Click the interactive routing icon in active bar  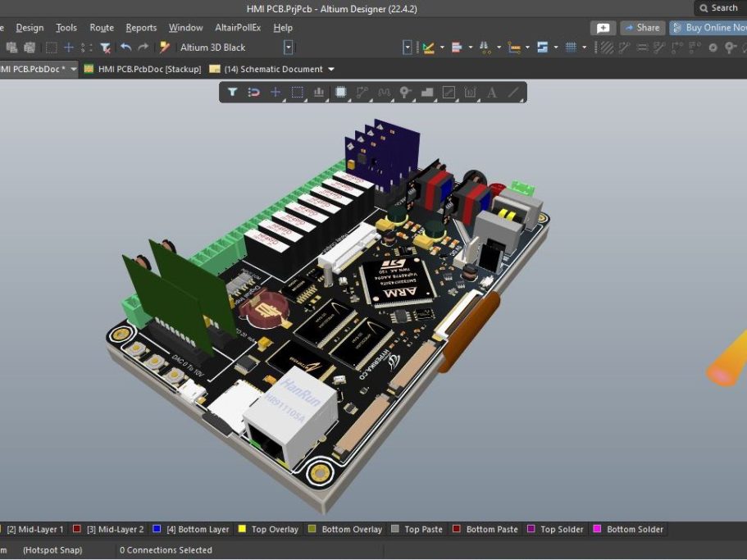(x=362, y=92)
